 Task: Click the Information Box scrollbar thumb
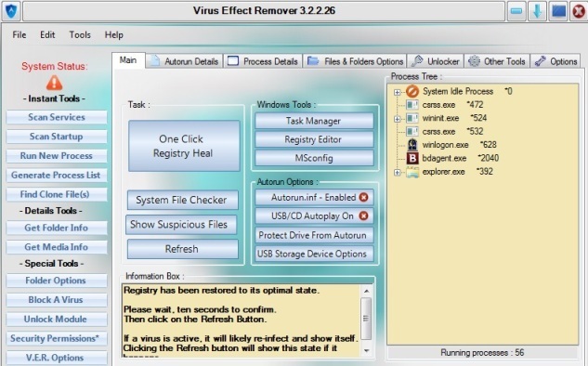tap(366, 319)
